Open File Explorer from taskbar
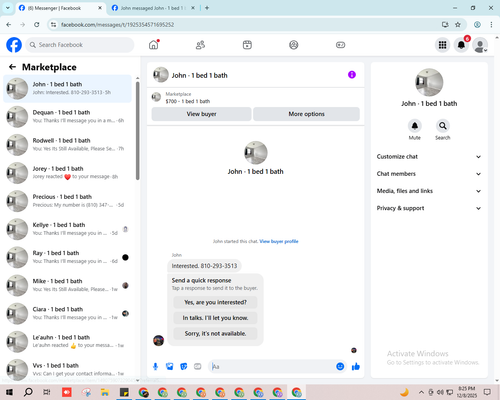The image size is (500, 400). click(x=105, y=392)
